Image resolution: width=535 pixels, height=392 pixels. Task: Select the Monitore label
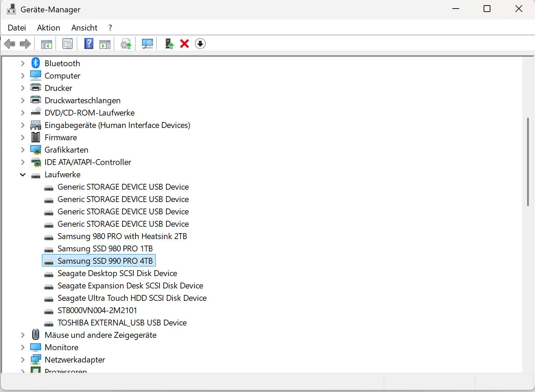click(x=61, y=347)
